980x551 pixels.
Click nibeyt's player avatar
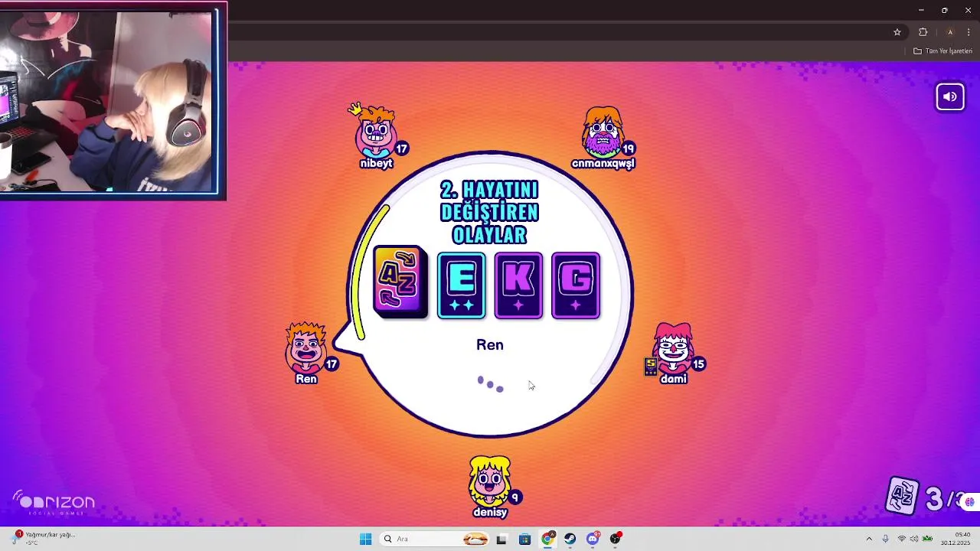(375, 132)
